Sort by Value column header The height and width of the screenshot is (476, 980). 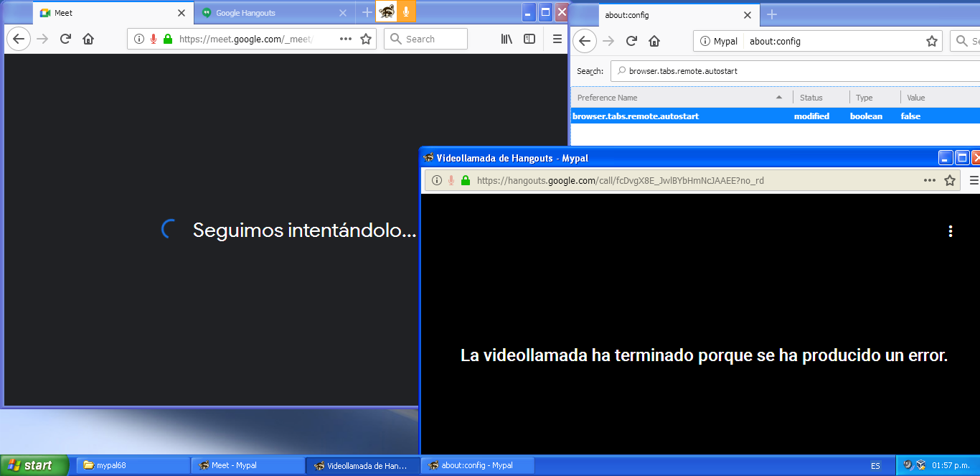pyautogui.click(x=940, y=98)
